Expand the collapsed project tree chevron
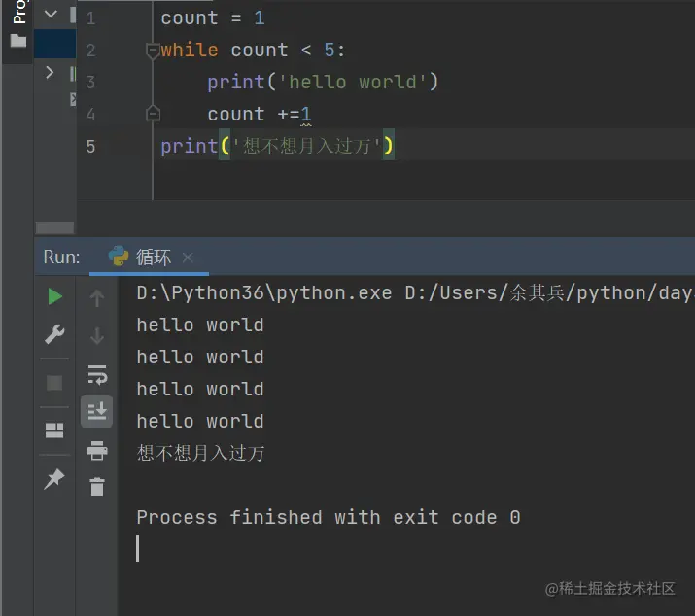 (50, 72)
